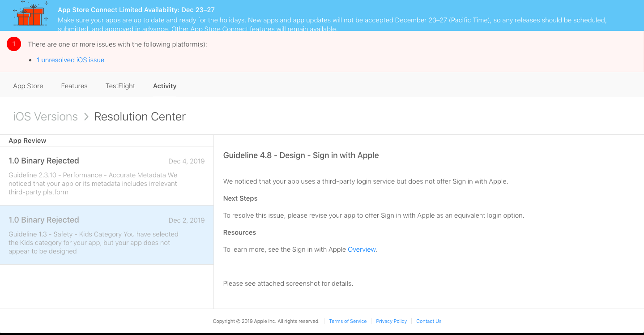Click the holiday gift box icon

pyautogui.click(x=30, y=14)
